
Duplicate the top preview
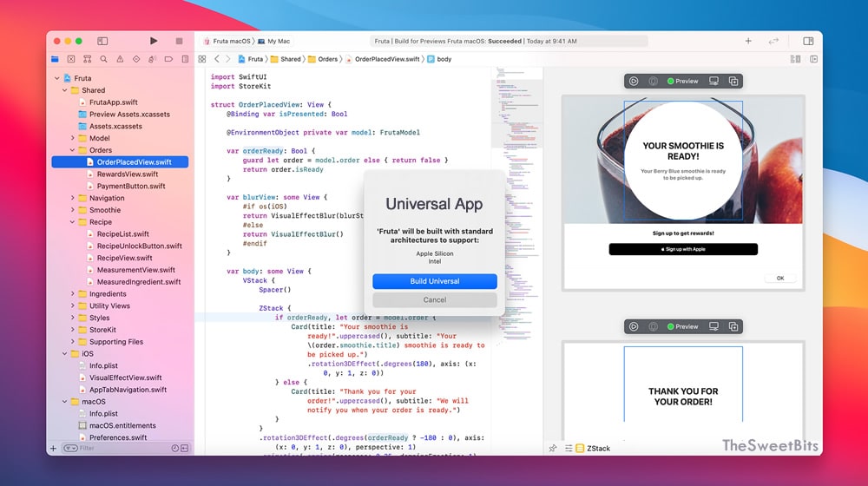click(x=733, y=82)
